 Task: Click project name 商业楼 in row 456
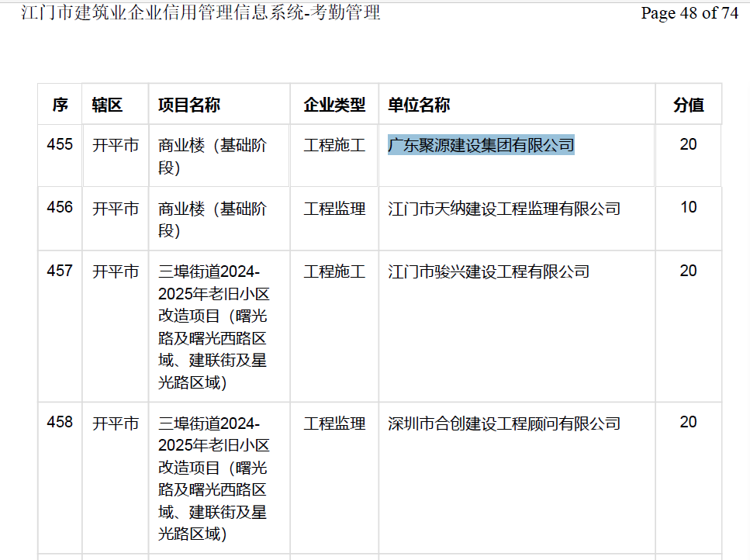[213, 220]
